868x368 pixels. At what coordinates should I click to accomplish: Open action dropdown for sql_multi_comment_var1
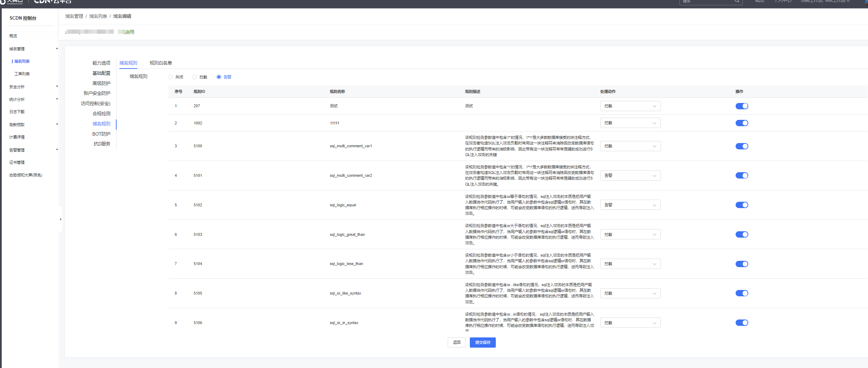630,146
